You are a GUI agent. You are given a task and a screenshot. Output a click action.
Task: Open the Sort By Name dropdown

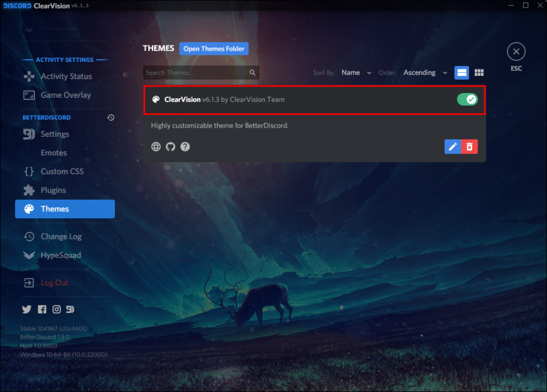coord(355,72)
